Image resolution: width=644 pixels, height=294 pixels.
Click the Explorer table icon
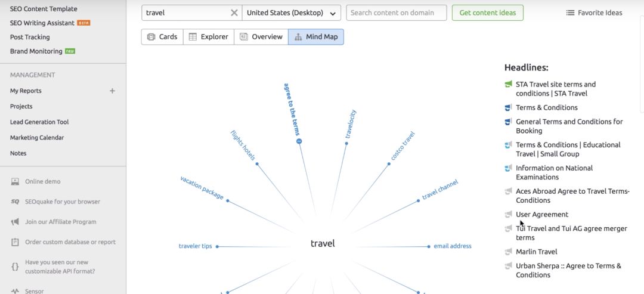coord(193,36)
